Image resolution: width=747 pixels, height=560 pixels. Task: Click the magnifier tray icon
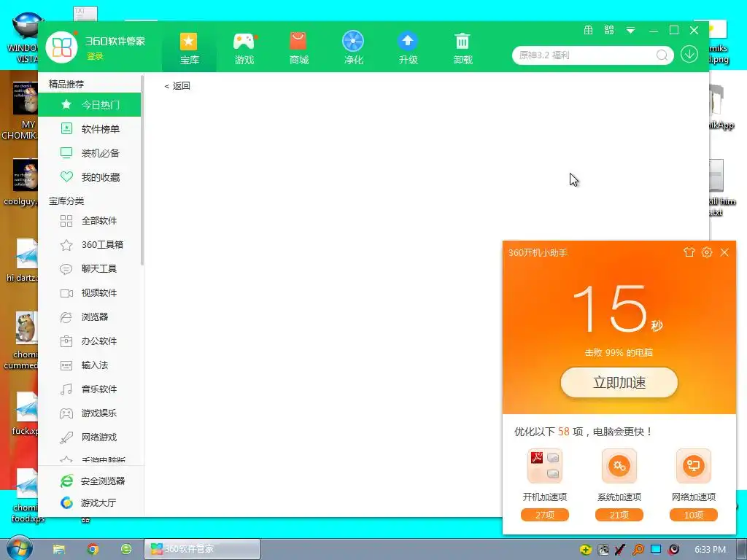click(x=638, y=550)
